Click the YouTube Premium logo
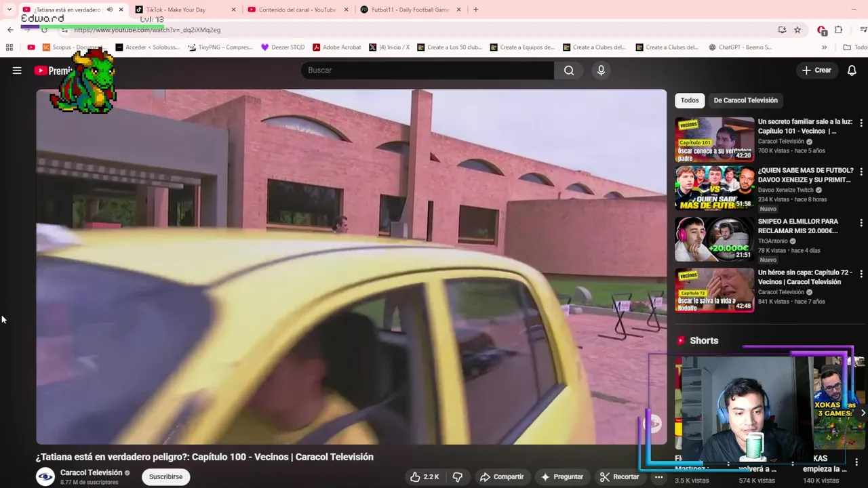Viewport: 868px width, 488px height. (x=53, y=70)
